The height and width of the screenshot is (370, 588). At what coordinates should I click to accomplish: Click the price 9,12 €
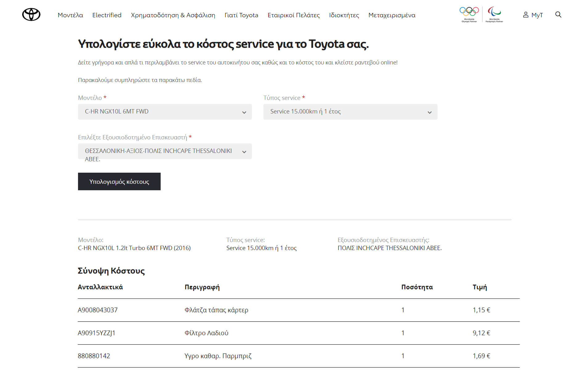481,333
